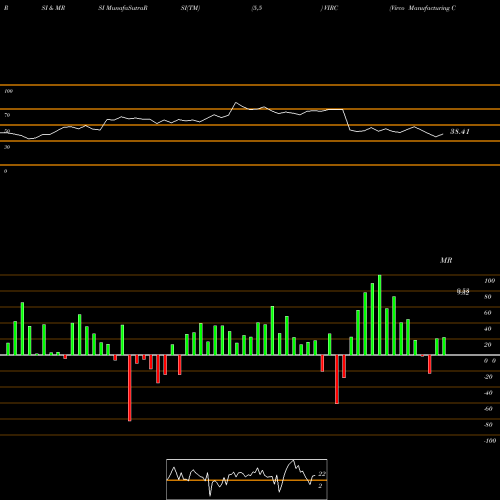Click the ')VIRC' ticker label
The image size is (500, 500).
click(329, 8)
